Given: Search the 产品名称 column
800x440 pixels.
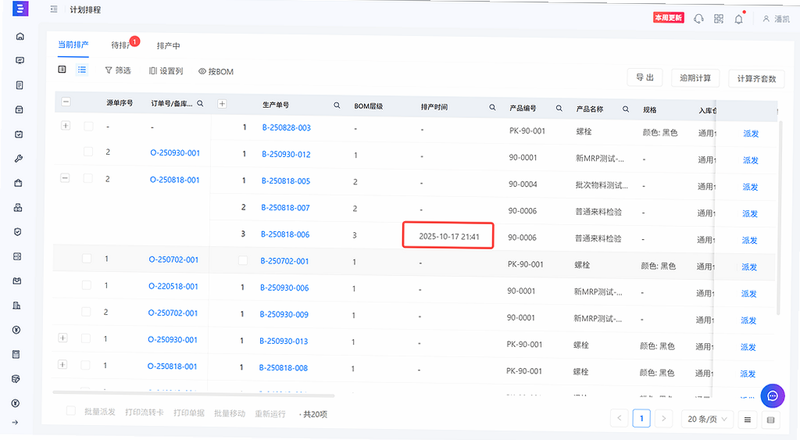Looking at the screenshot, I should click(626, 109).
